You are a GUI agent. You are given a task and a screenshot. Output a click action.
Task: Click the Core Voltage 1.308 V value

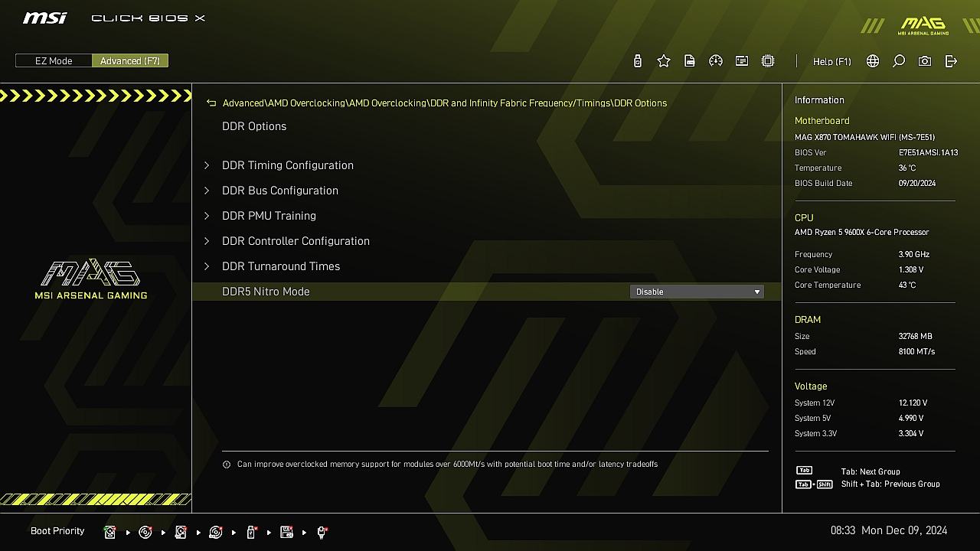tap(911, 270)
